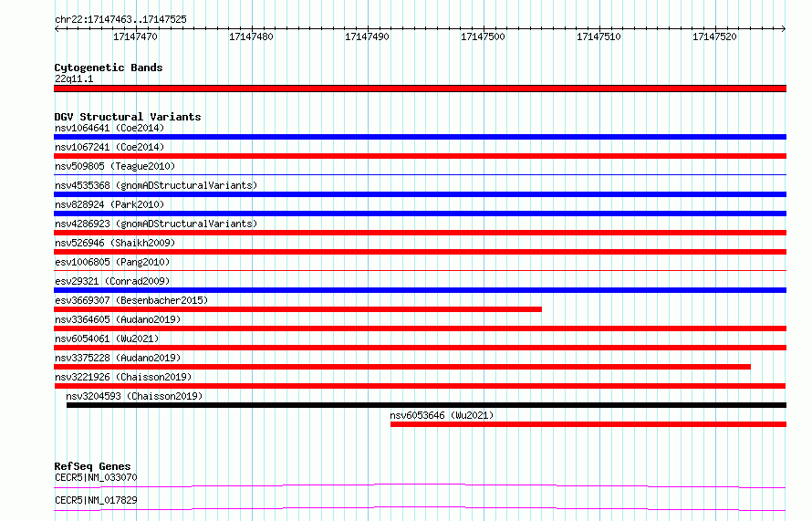Image resolution: width=812 pixels, height=521 pixels.
Task: Click nsv3375228 (Audano2019) variant label
Action: click(x=118, y=358)
